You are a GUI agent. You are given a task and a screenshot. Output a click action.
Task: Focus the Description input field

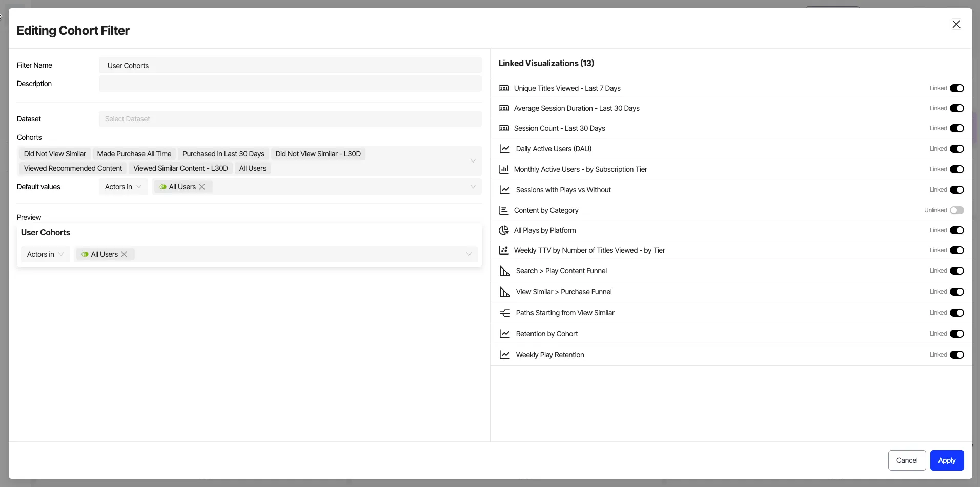290,84
